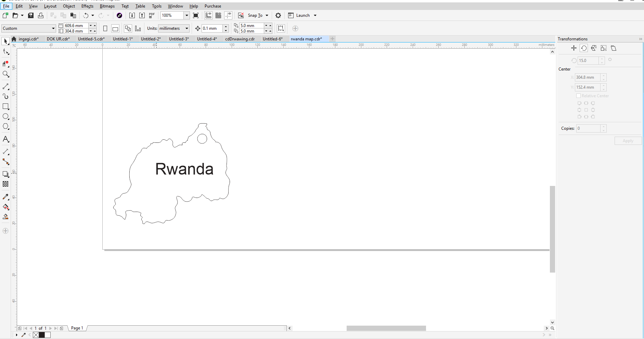The image size is (644, 339).
Task: Select the Page 1 tab
Action: (x=77, y=328)
